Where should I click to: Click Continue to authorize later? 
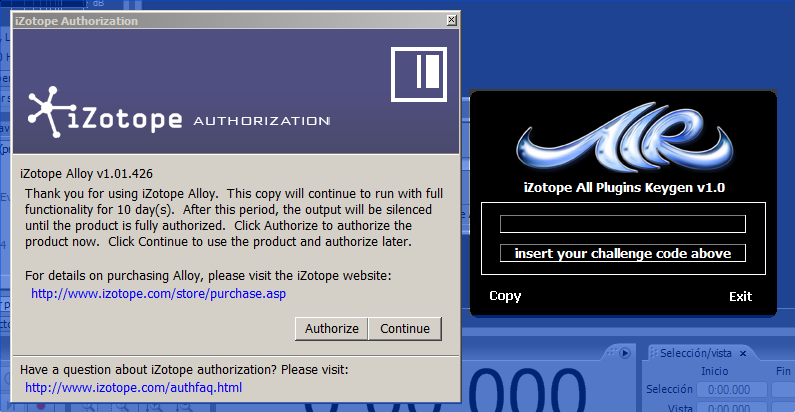(405, 328)
